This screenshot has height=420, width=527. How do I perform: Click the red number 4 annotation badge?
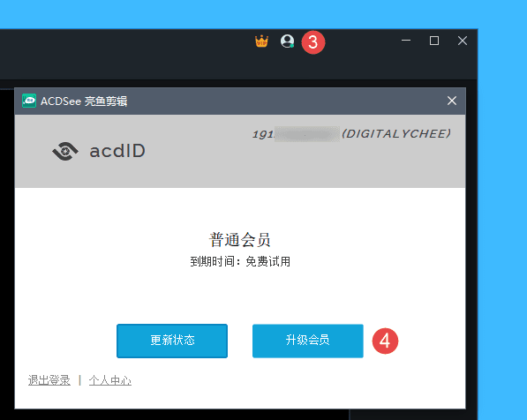[x=385, y=341]
